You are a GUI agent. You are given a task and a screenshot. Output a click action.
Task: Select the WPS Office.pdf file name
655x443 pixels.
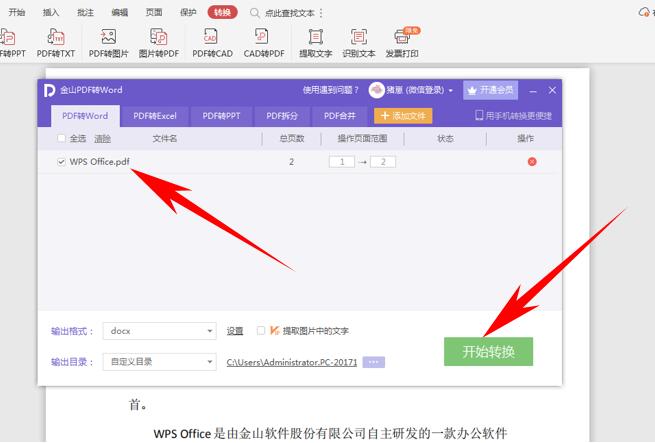pos(99,162)
